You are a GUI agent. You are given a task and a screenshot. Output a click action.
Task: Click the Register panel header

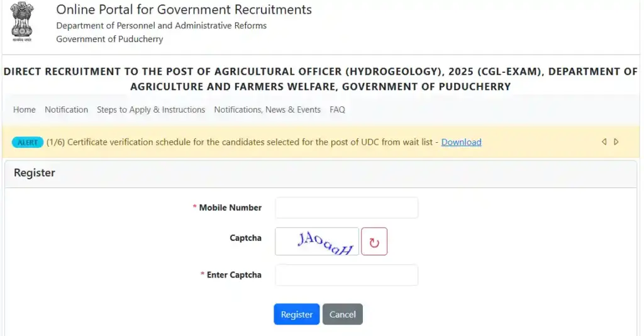tap(35, 173)
